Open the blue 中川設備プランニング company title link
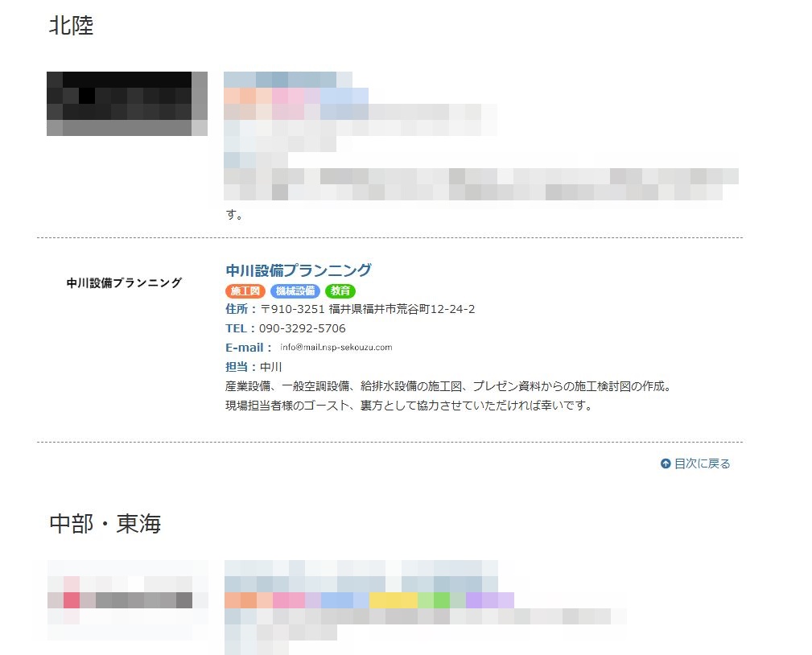 299,270
